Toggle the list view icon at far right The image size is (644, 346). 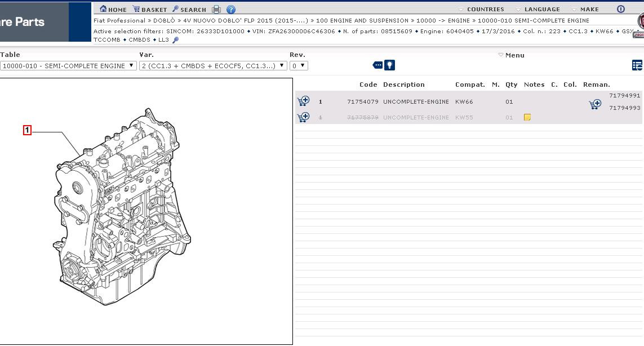pos(637,65)
